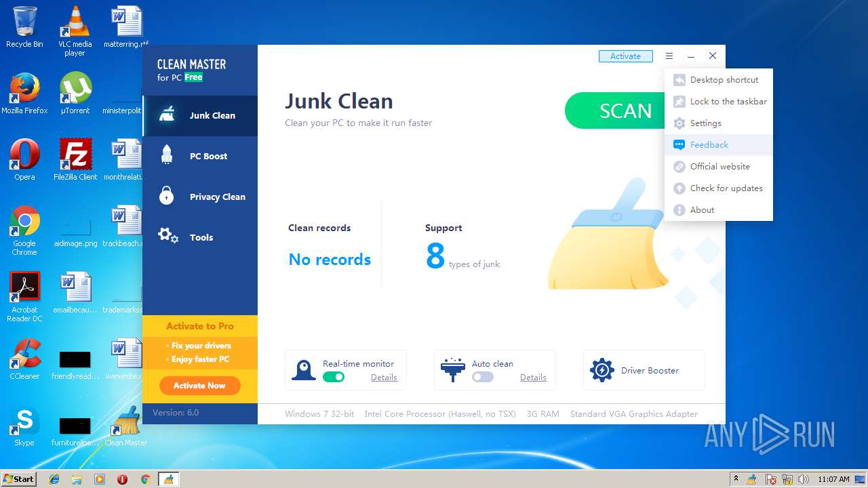
Task: Open the PC Boost section
Action: (200, 157)
